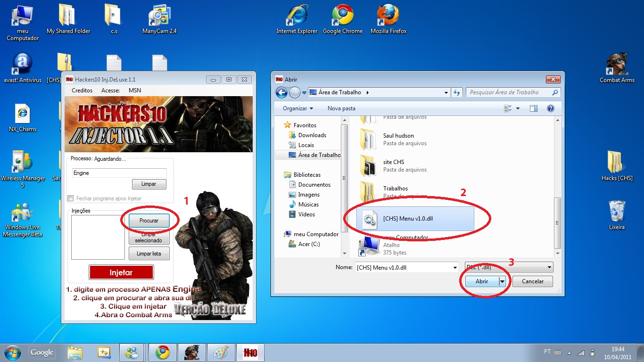
Task: Toggle the preview pane in Abrir dialog
Action: pos(534,108)
